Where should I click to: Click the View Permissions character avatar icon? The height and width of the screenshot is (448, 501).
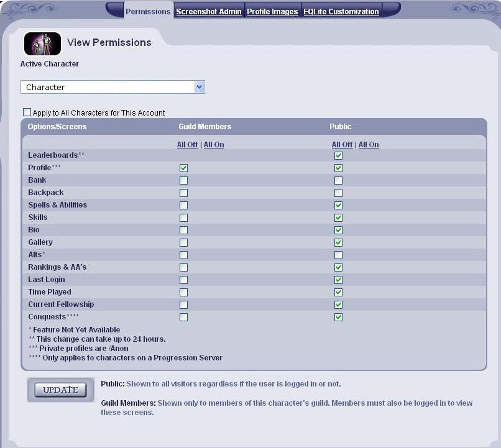click(x=42, y=43)
